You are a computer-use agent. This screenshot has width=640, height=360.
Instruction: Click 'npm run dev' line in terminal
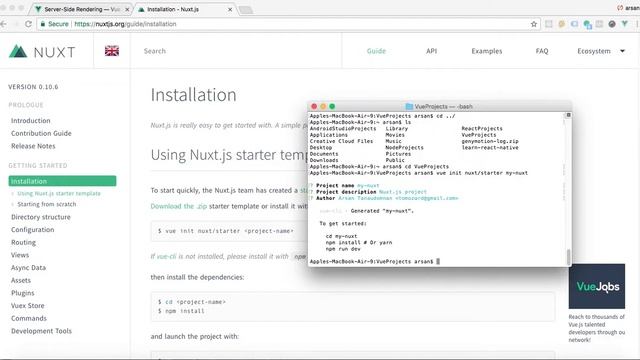point(343,249)
